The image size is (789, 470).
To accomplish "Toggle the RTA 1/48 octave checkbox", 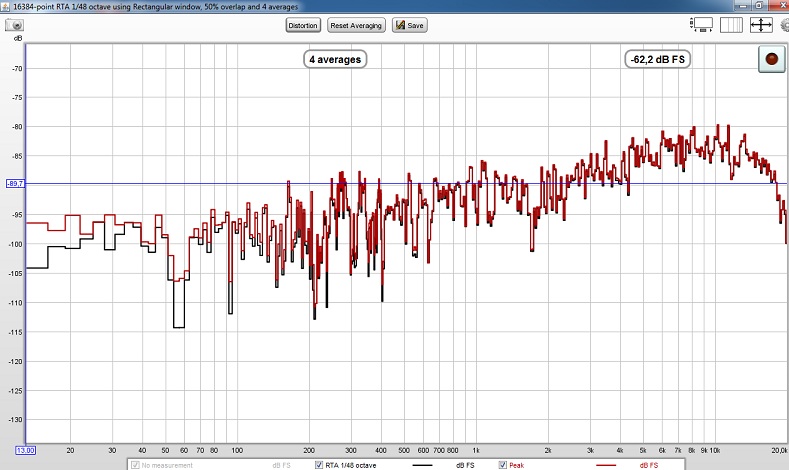I will (x=319, y=465).
